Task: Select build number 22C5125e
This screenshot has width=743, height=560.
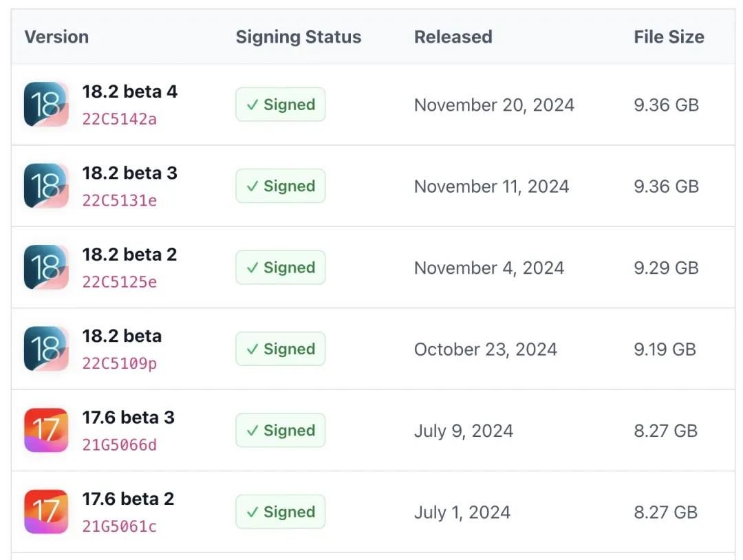Action: pyautogui.click(x=120, y=282)
